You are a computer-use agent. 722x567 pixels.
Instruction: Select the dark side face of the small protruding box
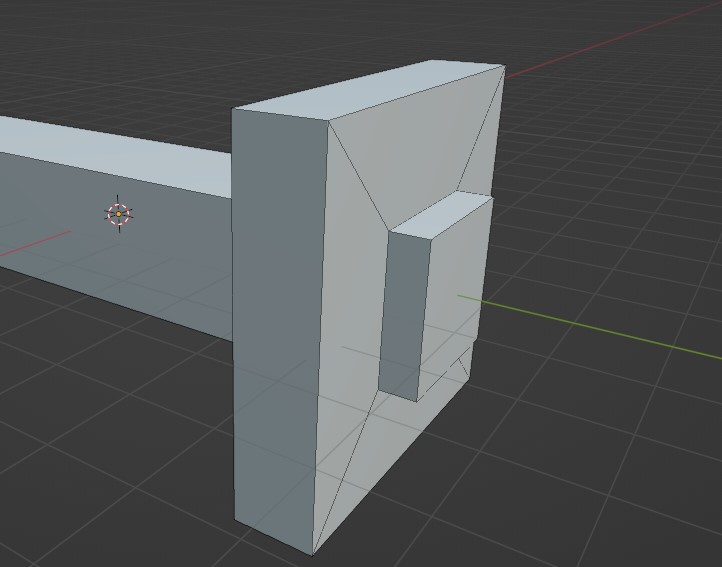(404, 317)
